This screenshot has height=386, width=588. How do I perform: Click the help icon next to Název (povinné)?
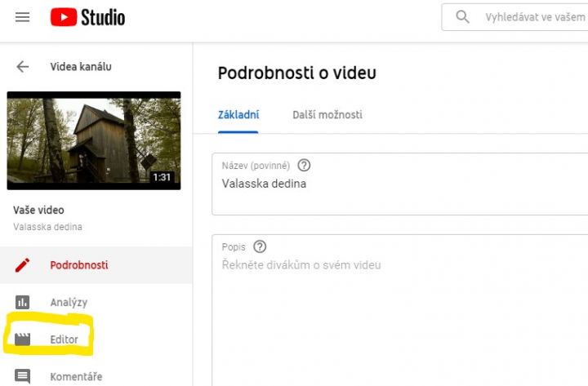tap(304, 166)
